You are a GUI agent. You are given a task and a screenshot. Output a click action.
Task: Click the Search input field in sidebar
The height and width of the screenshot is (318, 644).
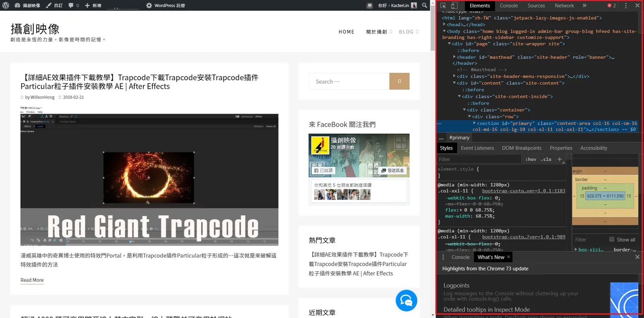click(x=349, y=81)
